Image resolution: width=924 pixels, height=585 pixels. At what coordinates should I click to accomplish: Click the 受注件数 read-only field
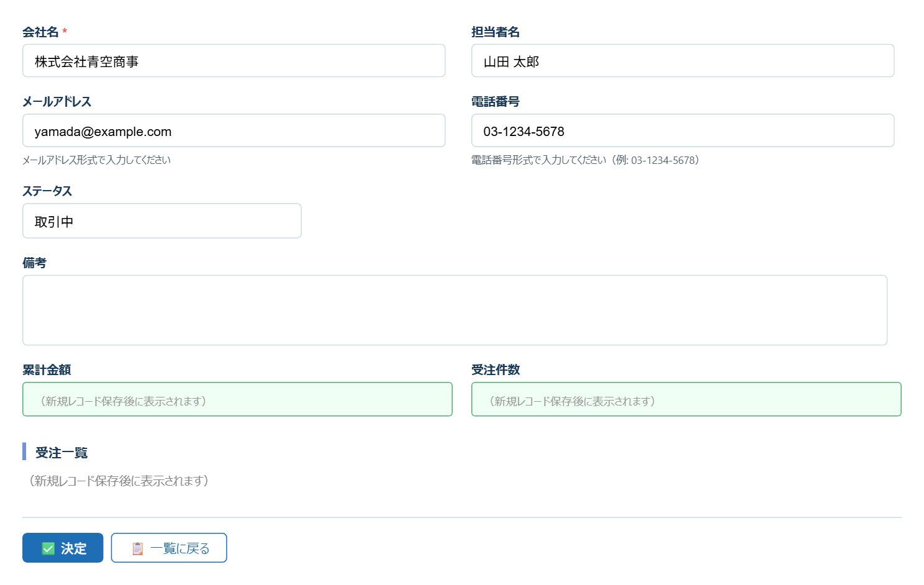[x=686, y=399]
